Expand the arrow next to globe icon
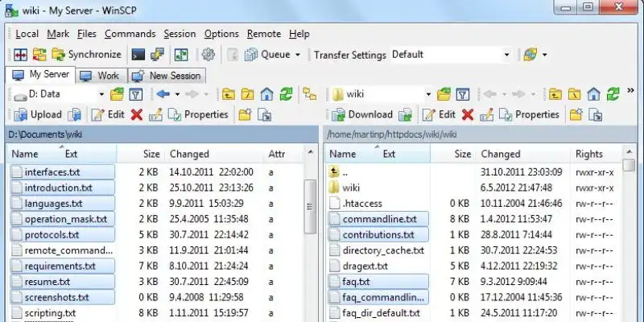644x322 pixels. pyautogui.click(x=545, y=55)
